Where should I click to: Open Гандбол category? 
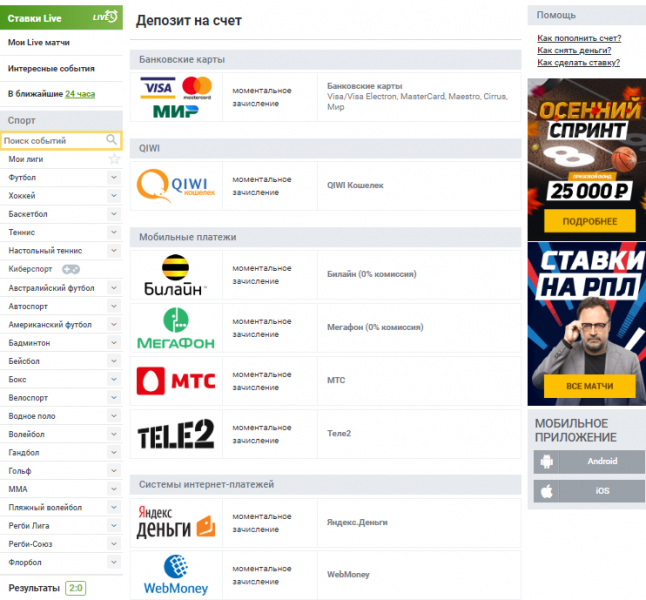tap(24, 452)
